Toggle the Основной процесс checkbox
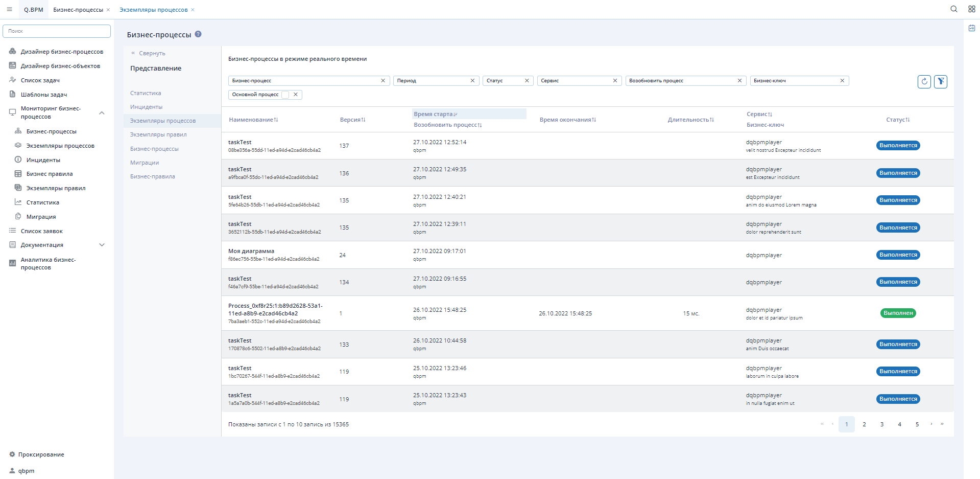The image size is (980, 479). click(285, 95)
